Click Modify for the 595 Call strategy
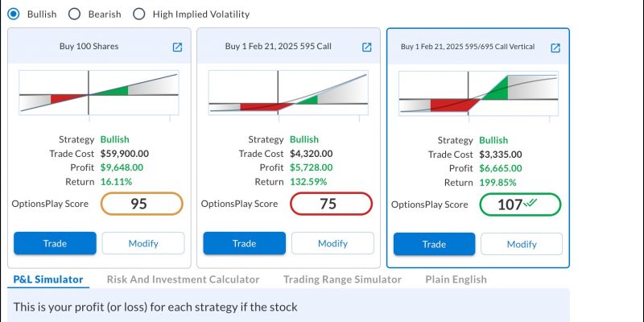 click(x=332, y=244)
